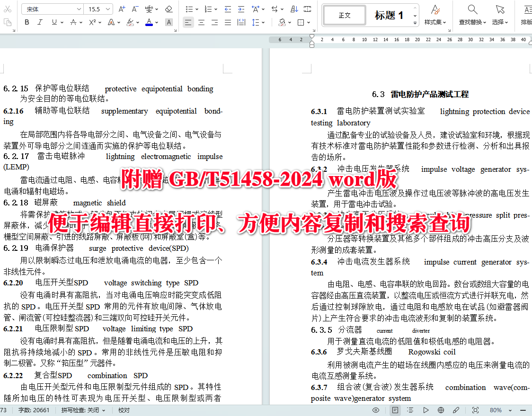Toggle Bold formatting

click(27, 22)
